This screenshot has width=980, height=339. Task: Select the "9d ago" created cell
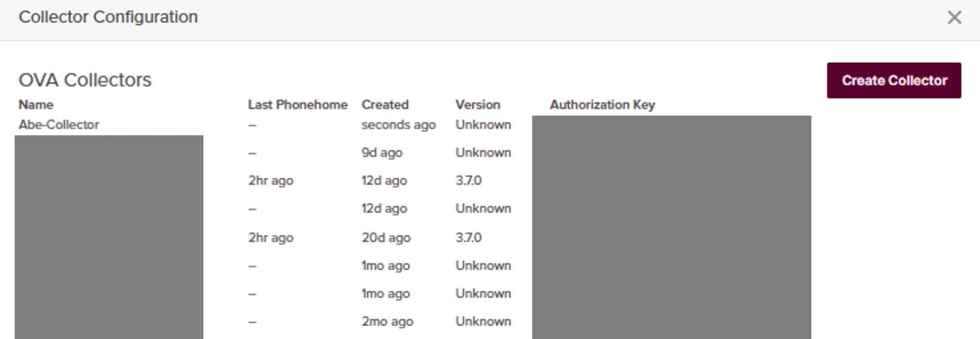[382, 153]
